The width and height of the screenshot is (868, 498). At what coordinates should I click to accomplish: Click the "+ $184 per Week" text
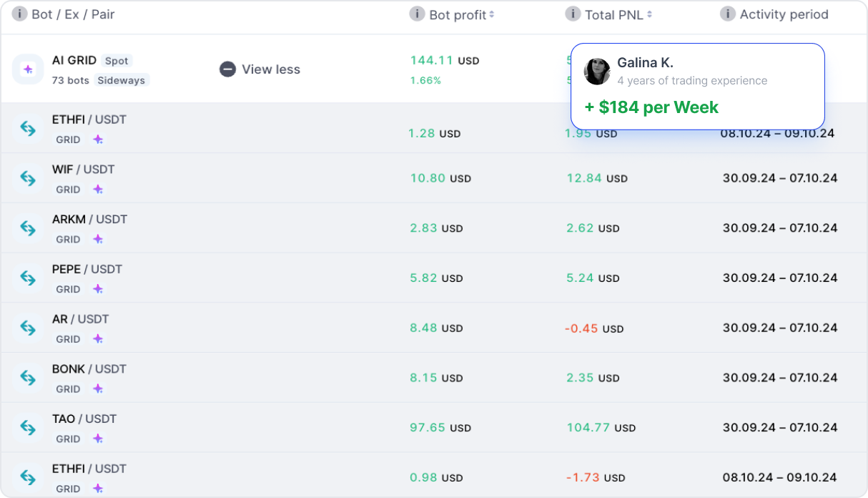point(652,107)
